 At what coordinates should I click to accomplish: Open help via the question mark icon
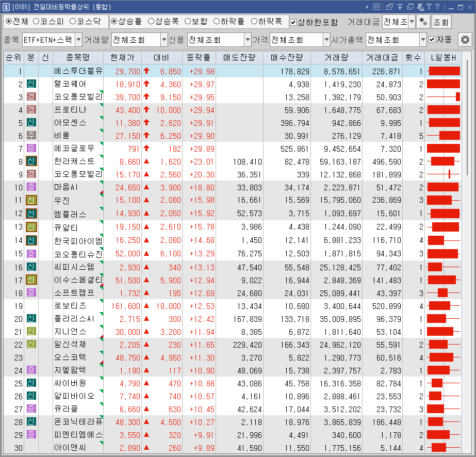(437, 7)
